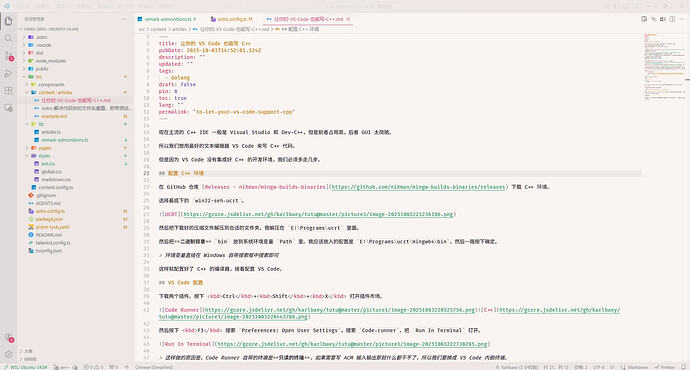This screenshot has height=370, width=690.
Task: Switch to the remark-admonitions.ts tab
Action: [x=167, y=19]
